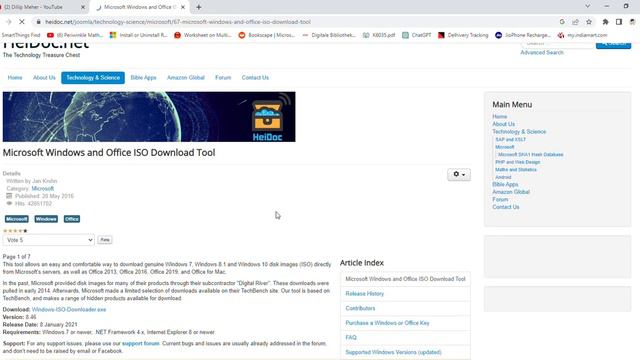Open a new browser tab
Screen dimensions: 640x360
[199, 7]
